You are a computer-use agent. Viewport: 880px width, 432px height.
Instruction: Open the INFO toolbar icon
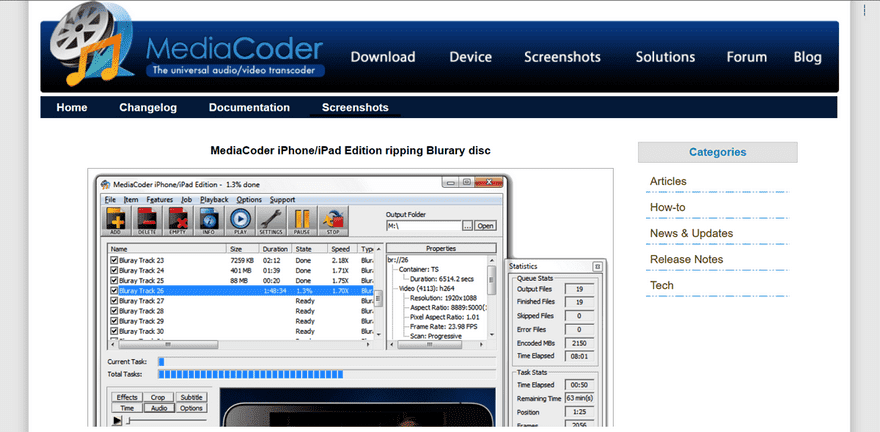click(x=209, y=221)
